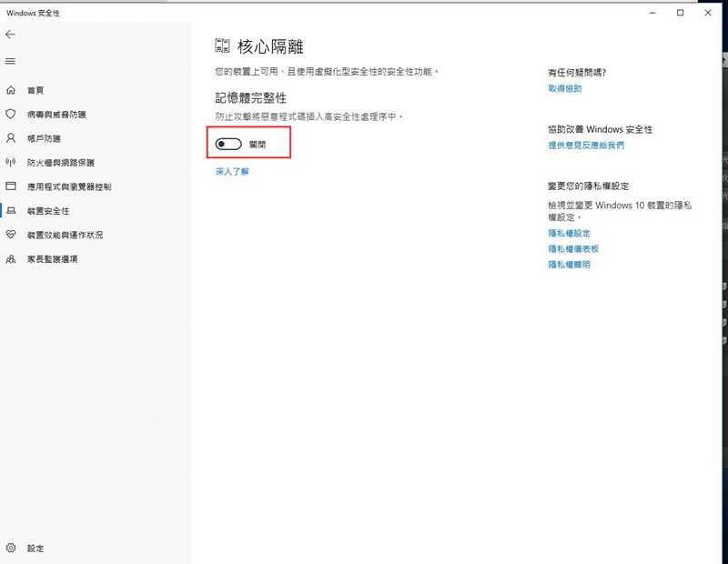Click 提供意見反應給我們 feedback link
Image resolution: width=728 pixels, height=564 pixels.
586,146
